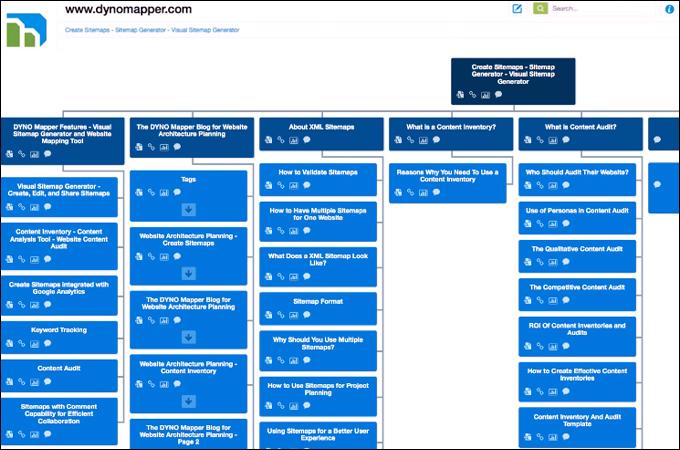Click the www.dynomapper.com title
Screen dimensions: 680x450
[128, 9]
